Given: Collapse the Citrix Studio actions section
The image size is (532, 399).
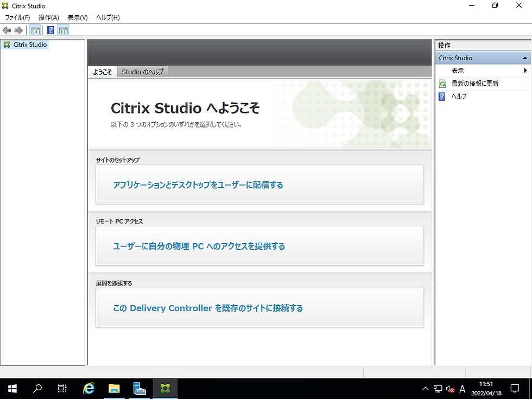Looking at the screenshot, I should point(525,58).
